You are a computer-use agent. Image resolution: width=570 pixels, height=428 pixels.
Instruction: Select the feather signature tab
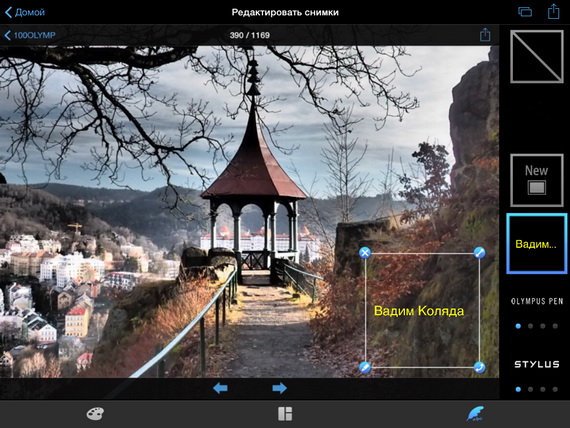coord(475,414)
